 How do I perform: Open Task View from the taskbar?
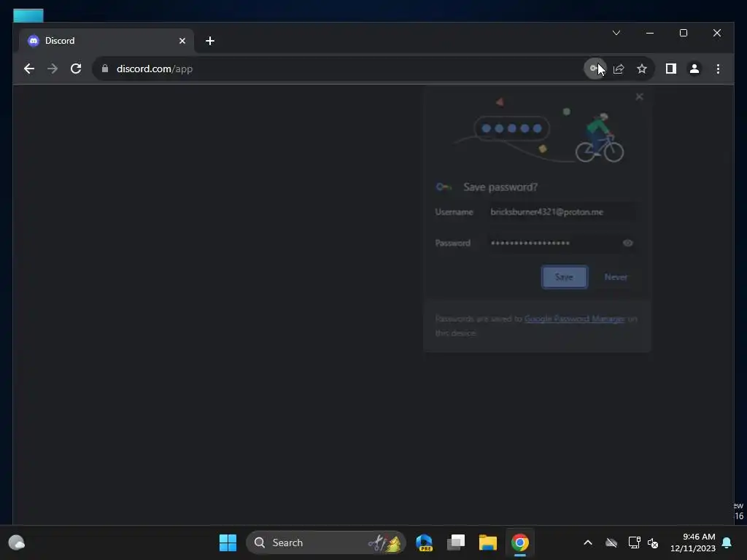(x=456, y=542)
